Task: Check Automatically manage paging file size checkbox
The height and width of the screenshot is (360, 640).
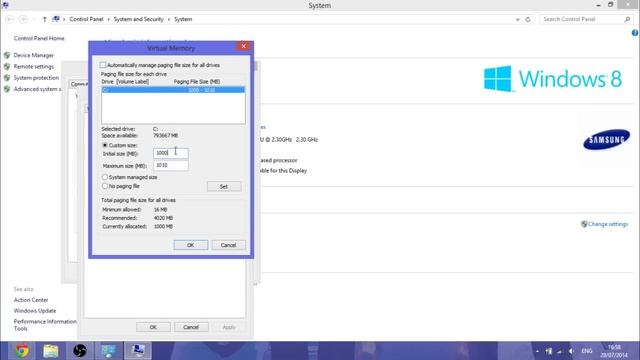Action: coord(103,65)
